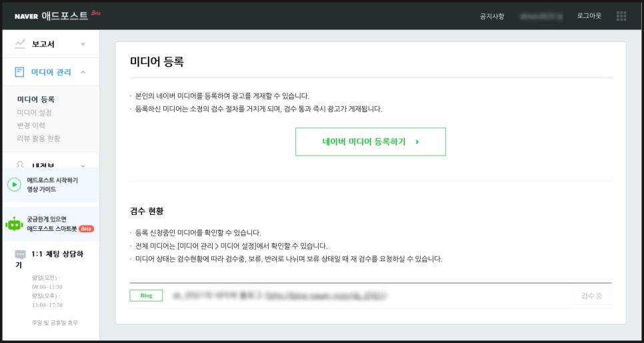Click the green Blog tag label
Screen dimensions: 644x343
point(146,296)
